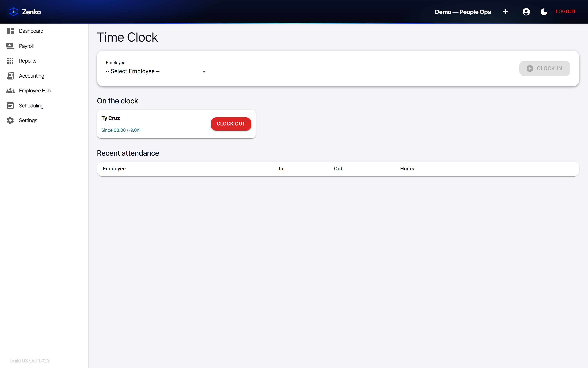Click the Zenko hexagon logo icon
588x368 pixels.
tap(14, 12)
